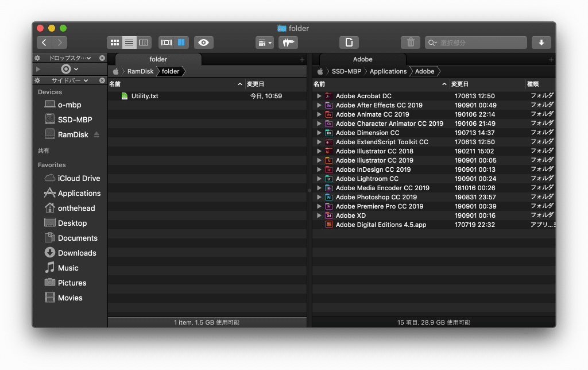Select Adobe Digital Editions 4.5.app icon

point(329,225)
